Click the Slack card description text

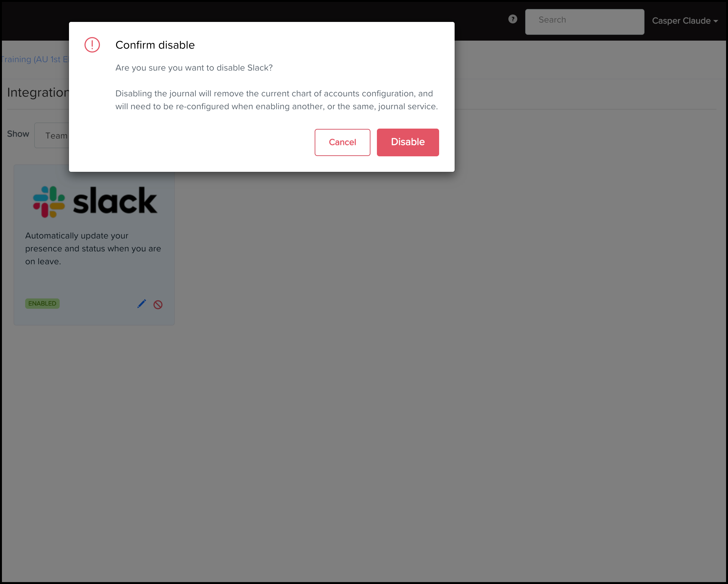[93, 248]
